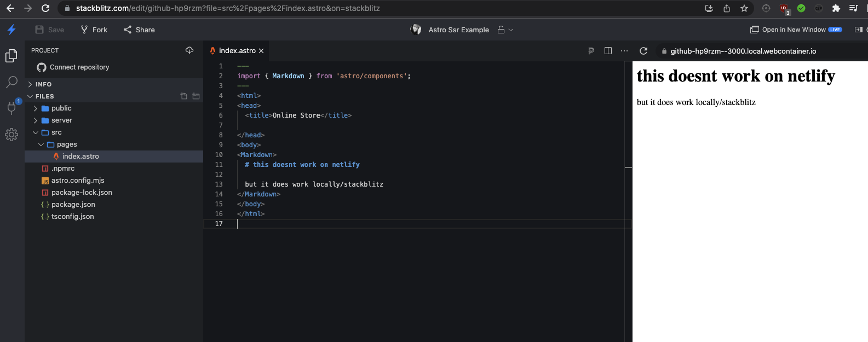Screen dimensions: 868x342
Task: Open the Settings gear sidebar icon
Action: pos(12,135)
